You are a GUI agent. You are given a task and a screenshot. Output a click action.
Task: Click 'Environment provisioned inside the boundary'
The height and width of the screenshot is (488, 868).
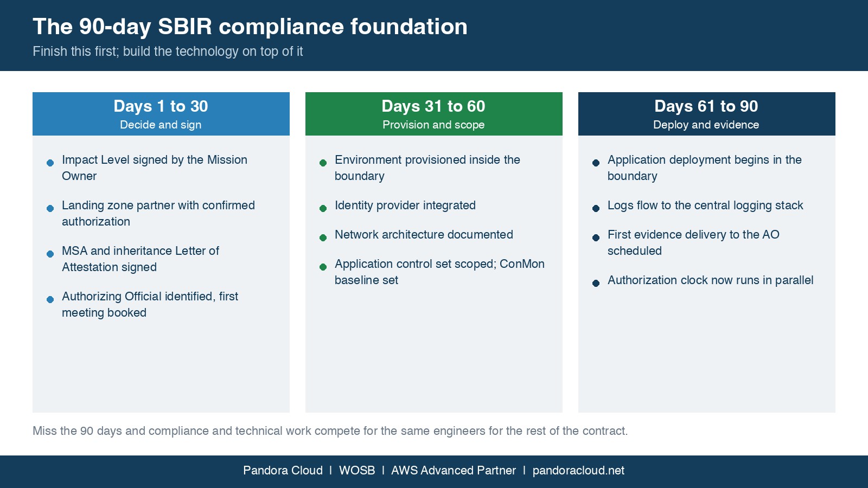tap(427, 168)
